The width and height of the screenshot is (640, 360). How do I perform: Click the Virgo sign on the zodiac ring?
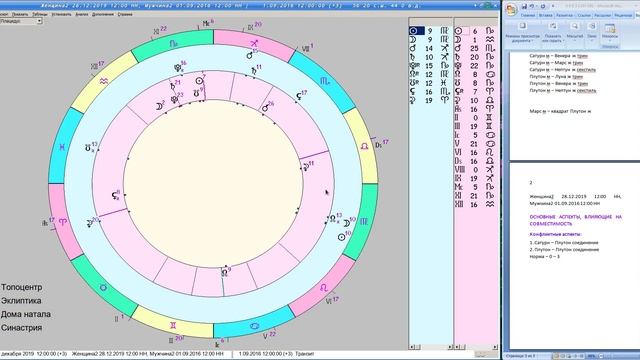[x=364, y=221]
